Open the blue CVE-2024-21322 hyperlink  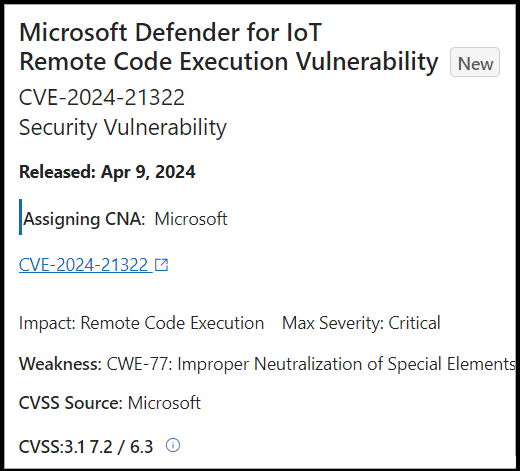83,265
